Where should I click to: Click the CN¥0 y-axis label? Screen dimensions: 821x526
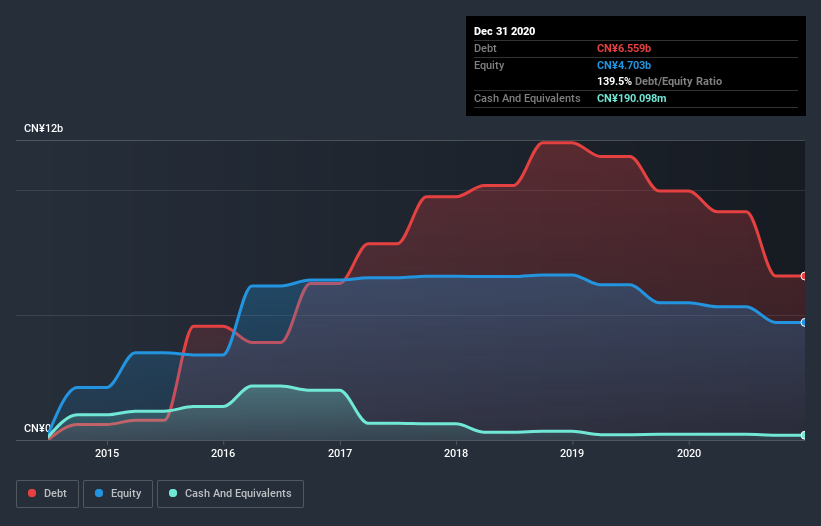[37, 428]
